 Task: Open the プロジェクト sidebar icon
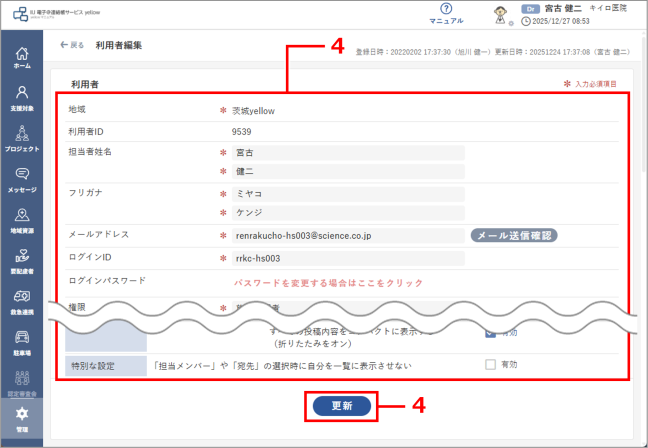21,136
